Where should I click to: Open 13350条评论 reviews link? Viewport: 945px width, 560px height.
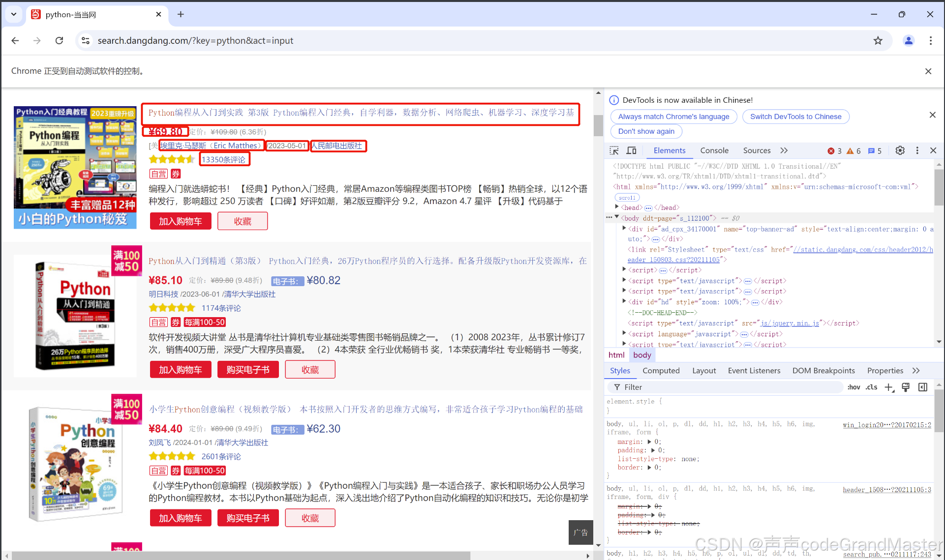[223, 159]
